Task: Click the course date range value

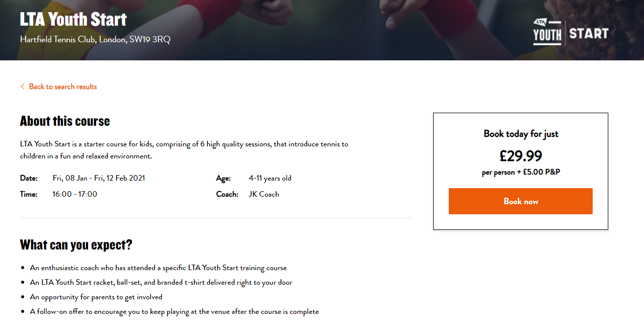Action: [99, 178]
